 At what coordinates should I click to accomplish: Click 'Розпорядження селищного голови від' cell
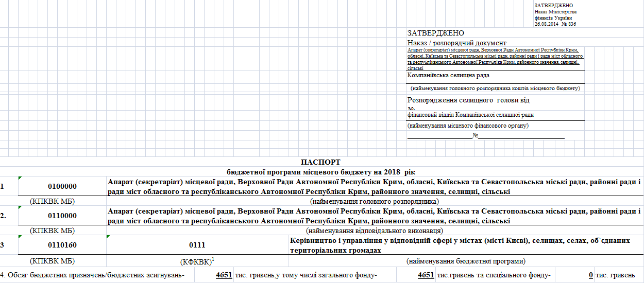(468, 100)
